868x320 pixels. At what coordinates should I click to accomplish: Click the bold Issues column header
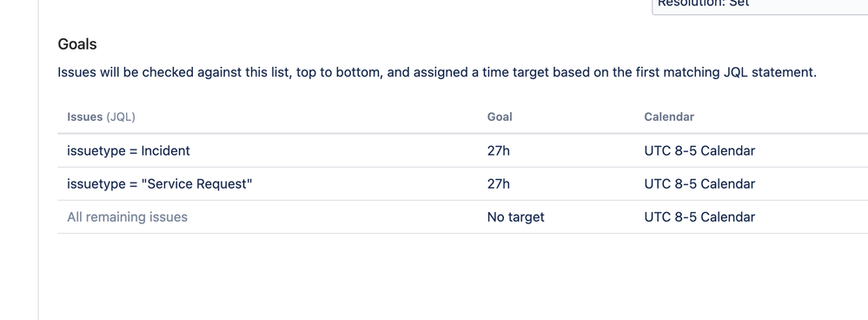(x=84, y=117)
